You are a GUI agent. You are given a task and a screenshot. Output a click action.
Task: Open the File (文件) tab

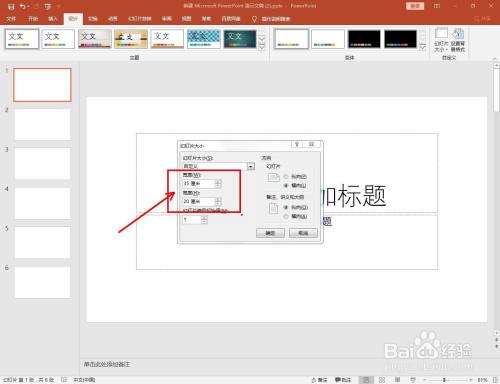[x=11, y=19]
